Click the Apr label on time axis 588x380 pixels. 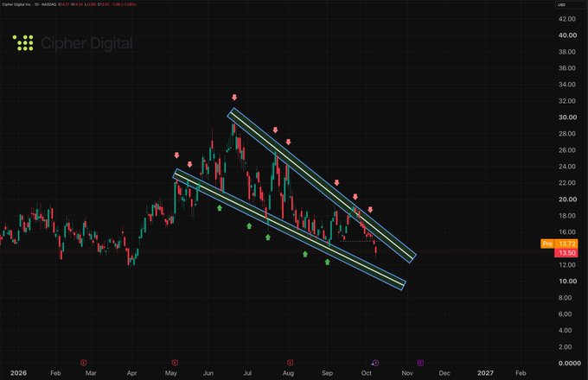pos(131,373)
